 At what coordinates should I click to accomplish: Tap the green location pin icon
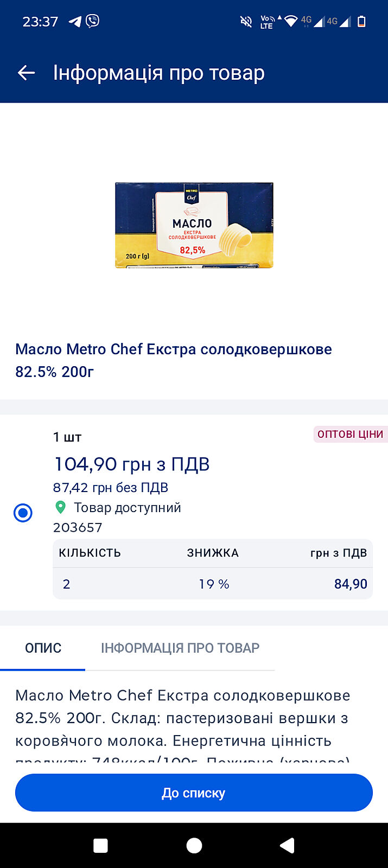pos(61,507)
